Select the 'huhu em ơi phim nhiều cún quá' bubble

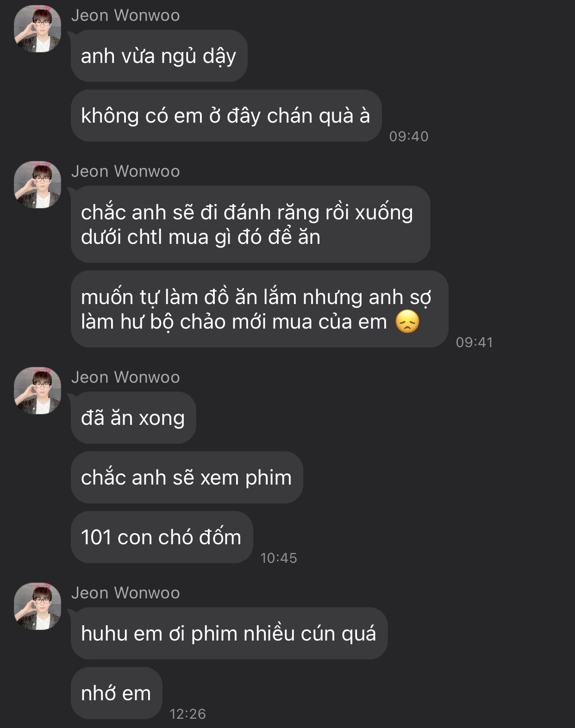click(x=229, y=634)
